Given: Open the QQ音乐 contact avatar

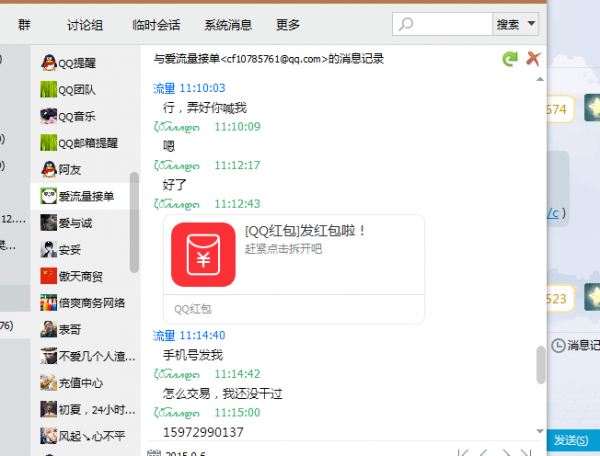Looking at the screenshot, I should click(x=49, y=116).
